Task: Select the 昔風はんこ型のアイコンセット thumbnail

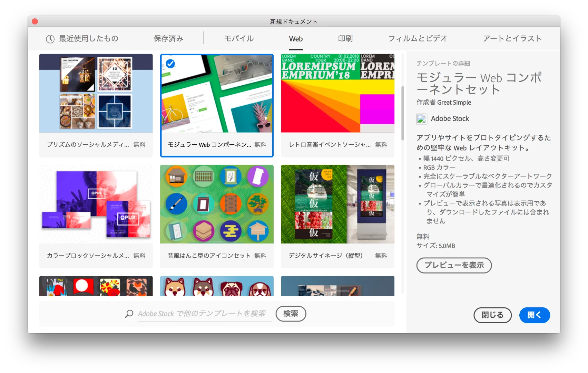Action: pyautogui.click(x=217, y=204)
